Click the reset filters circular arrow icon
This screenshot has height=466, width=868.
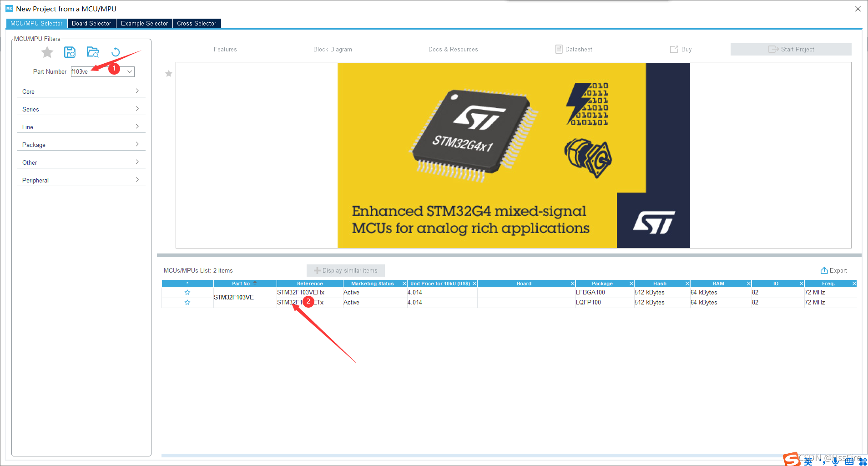click(116, 52)
